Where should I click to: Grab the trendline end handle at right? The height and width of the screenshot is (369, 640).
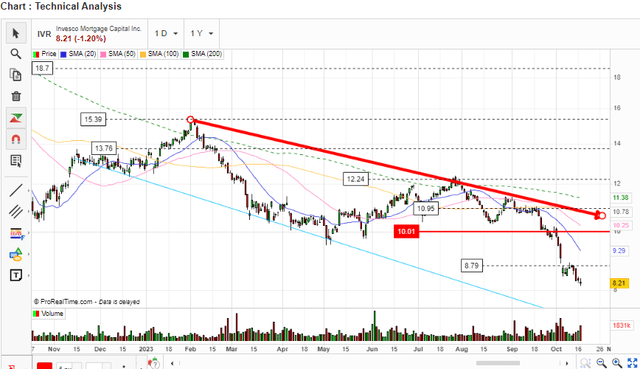(x=602, y=215)
